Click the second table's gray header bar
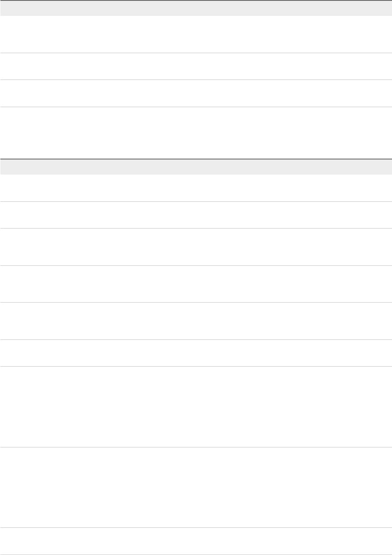The width and height of the screenshot is (392, 555). pos(196,167)
